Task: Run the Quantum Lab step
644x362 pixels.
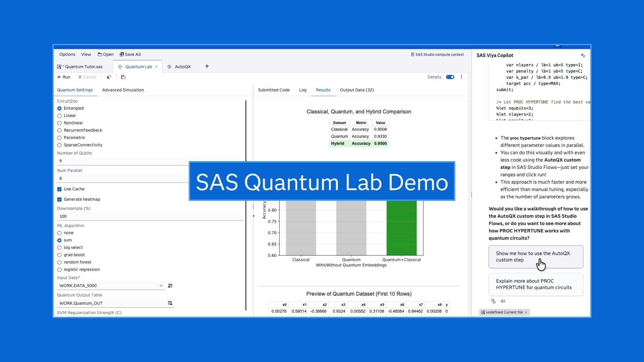Action: pyautogui.click(x=64, y=77)
